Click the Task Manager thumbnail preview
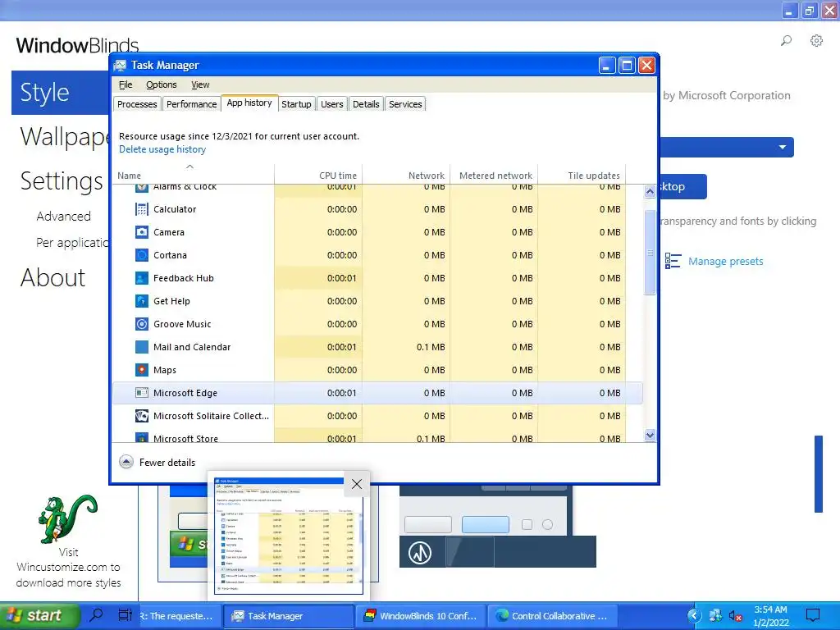This screenshot has width=840, height=630. [x=289, y=536]
